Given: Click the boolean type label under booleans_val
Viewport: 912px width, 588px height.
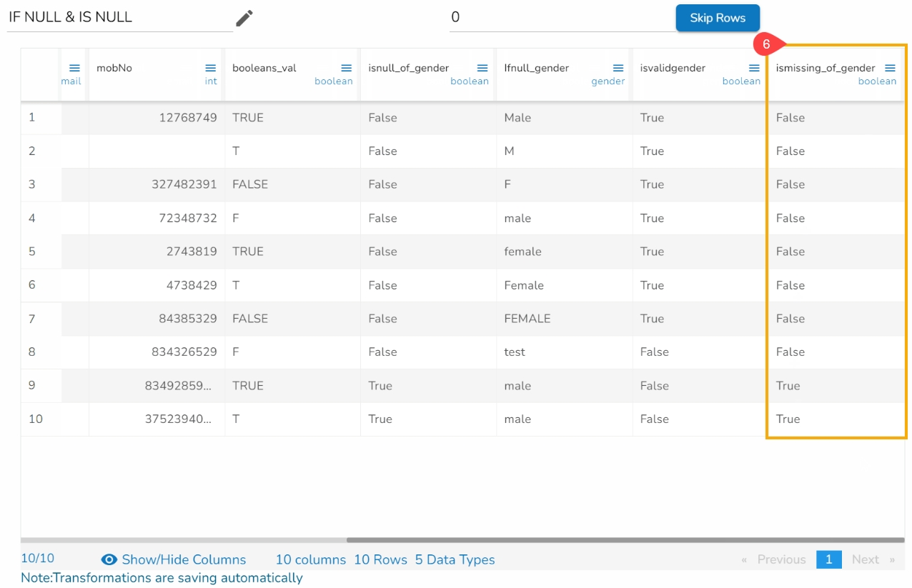Looking at the screenshot, I should coord(333,81).
